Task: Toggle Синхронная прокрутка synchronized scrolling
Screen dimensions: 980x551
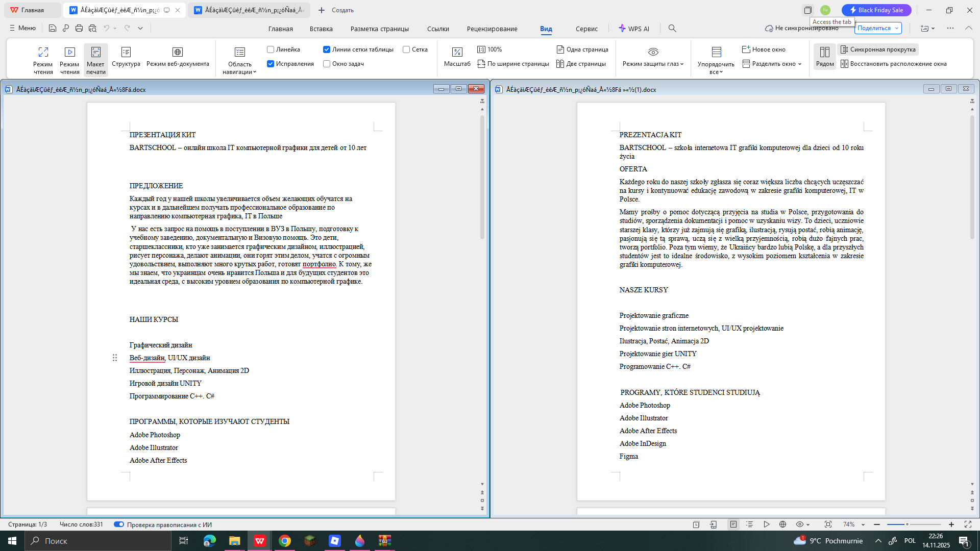Action: click(878, 49)
